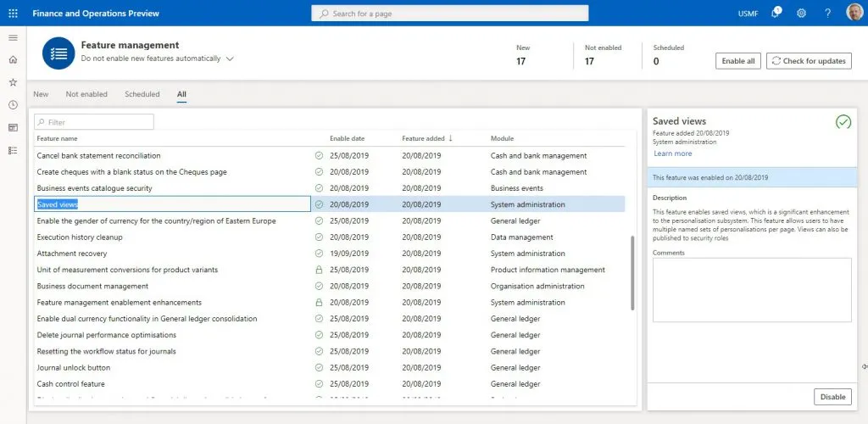Click enabled icon for Attachment recovery row
Viewport: 868px width, 424px height.
[319, 254]
